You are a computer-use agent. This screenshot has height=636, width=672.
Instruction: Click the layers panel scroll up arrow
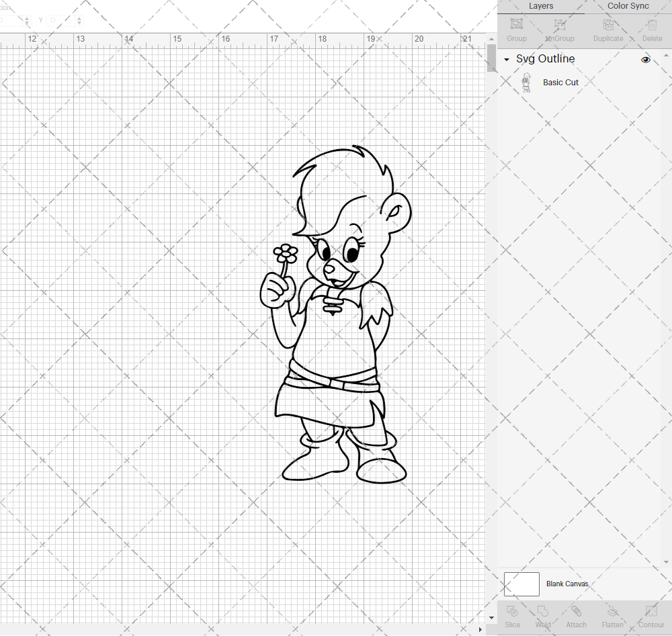[666, 55]
